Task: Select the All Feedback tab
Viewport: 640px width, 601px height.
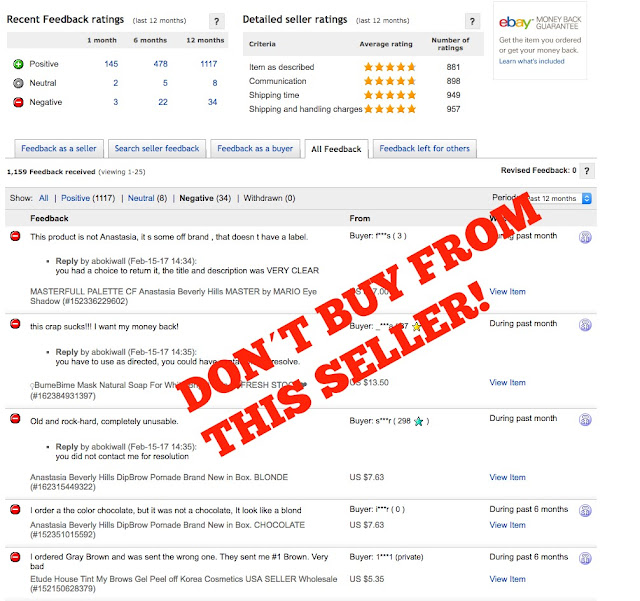Action: [x=336, y=149]
